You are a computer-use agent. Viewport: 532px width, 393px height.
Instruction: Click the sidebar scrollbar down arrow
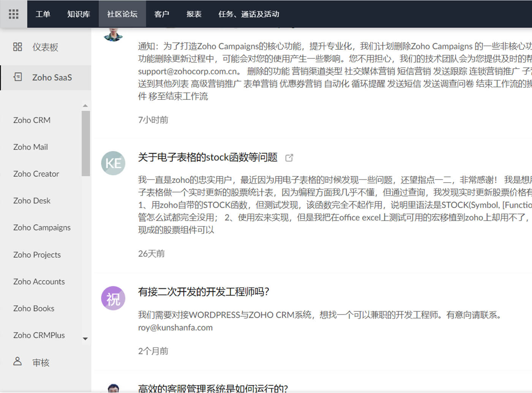[x=85, y=339]
